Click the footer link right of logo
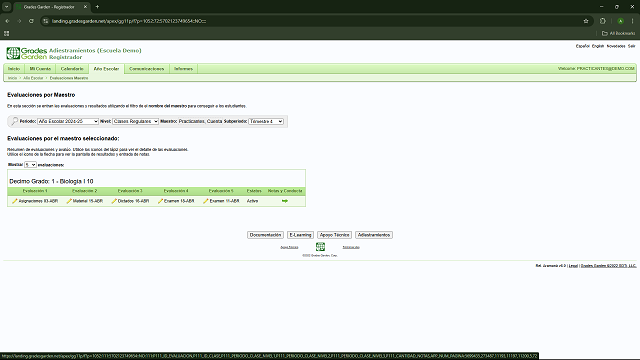The image size is (640, 360). point(351,247)
